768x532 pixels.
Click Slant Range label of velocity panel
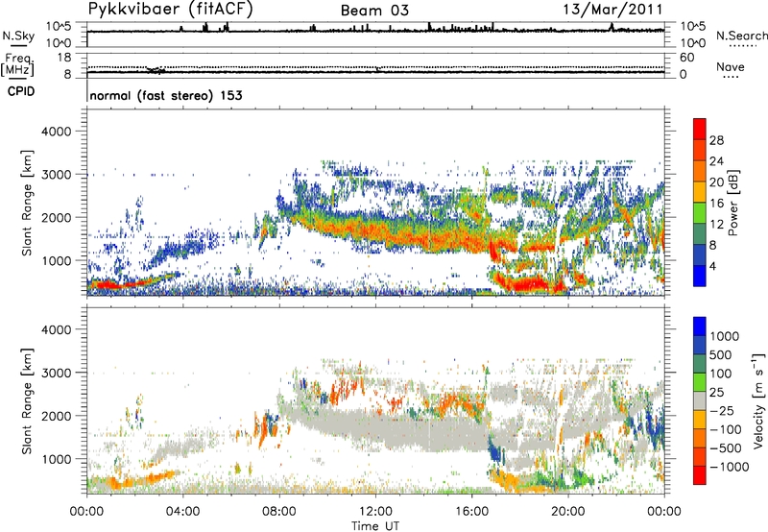pyautogui.click(x=27, y=401)
